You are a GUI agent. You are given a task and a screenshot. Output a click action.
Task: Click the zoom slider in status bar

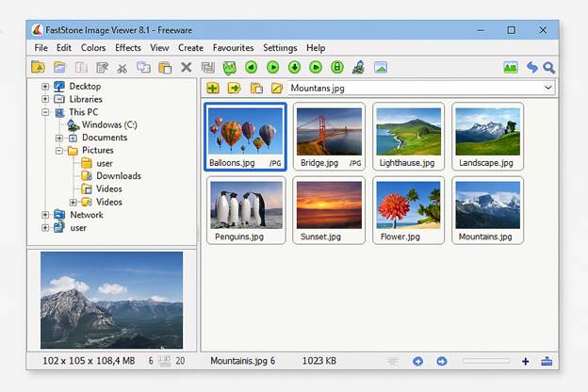click(485, 361)
